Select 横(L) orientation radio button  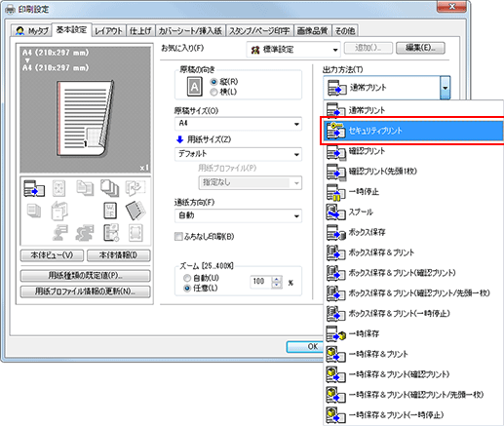pos(213,92)
